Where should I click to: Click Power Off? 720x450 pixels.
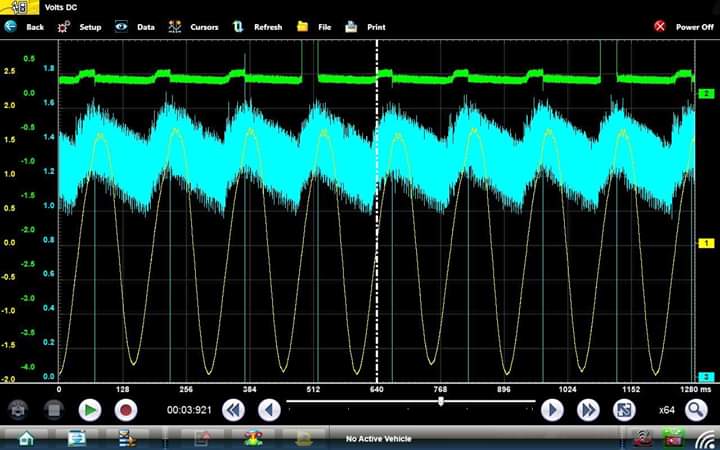point(683,27)
